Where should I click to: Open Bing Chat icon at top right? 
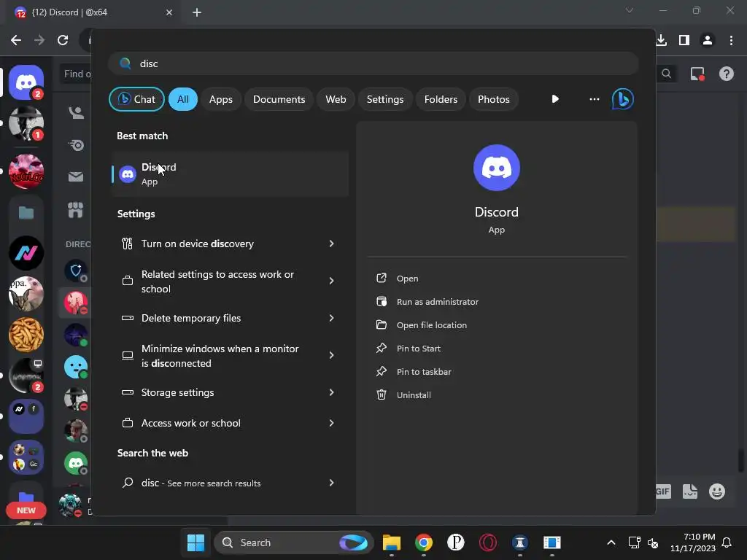pyautogui.click(x=623, y=99)
